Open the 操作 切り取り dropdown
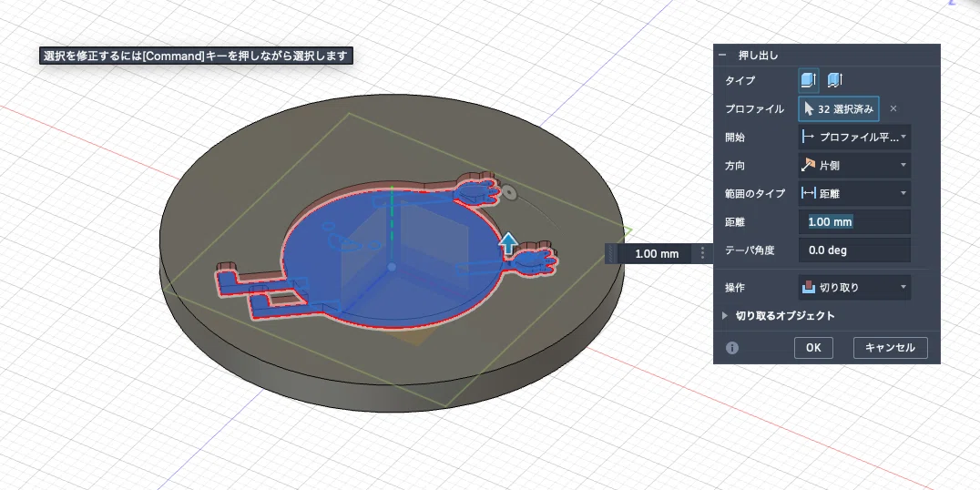Image resolution: width=980 pixels, height=490 pixels. pos(854,288)
